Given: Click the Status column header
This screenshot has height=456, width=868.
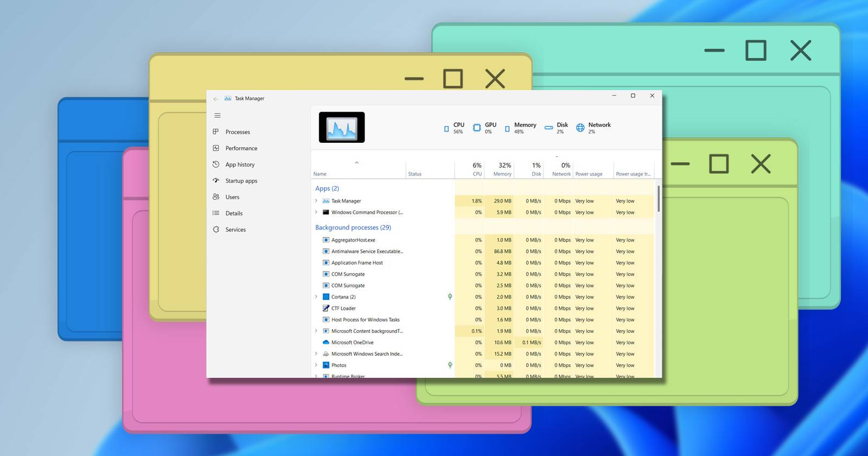Looking at the screenshot, I should pos(430,169).
